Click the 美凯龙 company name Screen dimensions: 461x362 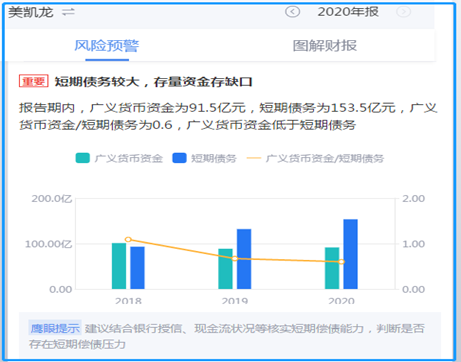[x=31, y=13]
